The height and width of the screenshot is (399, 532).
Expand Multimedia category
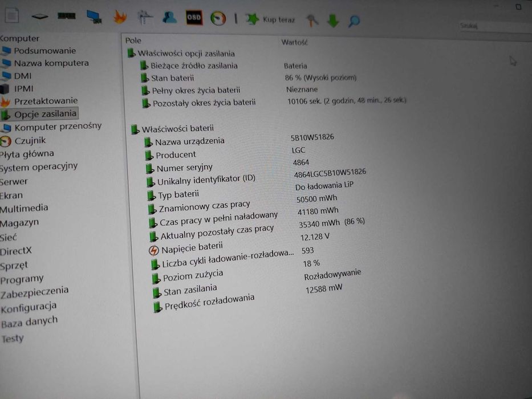click(24, 208)
